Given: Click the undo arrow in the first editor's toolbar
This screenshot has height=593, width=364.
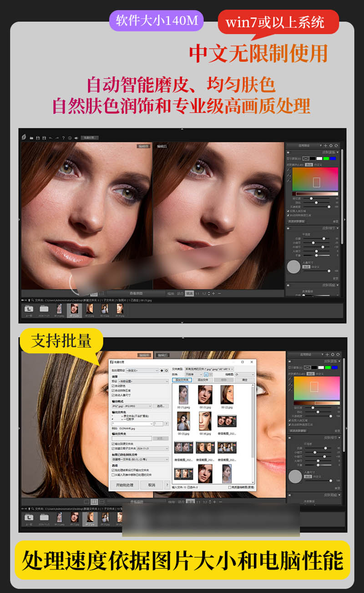Looking at the screenshot, I should 51,138.
